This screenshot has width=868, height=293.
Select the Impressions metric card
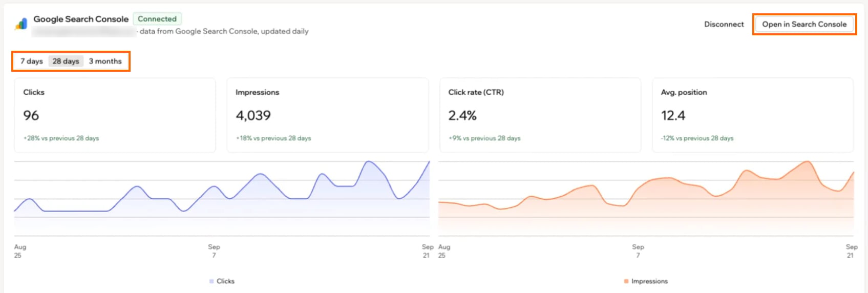tap(328, 115)
